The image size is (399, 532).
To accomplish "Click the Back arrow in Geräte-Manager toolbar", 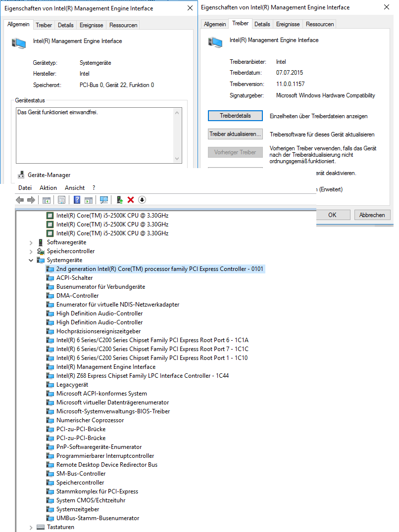I will tap(20, 200).
